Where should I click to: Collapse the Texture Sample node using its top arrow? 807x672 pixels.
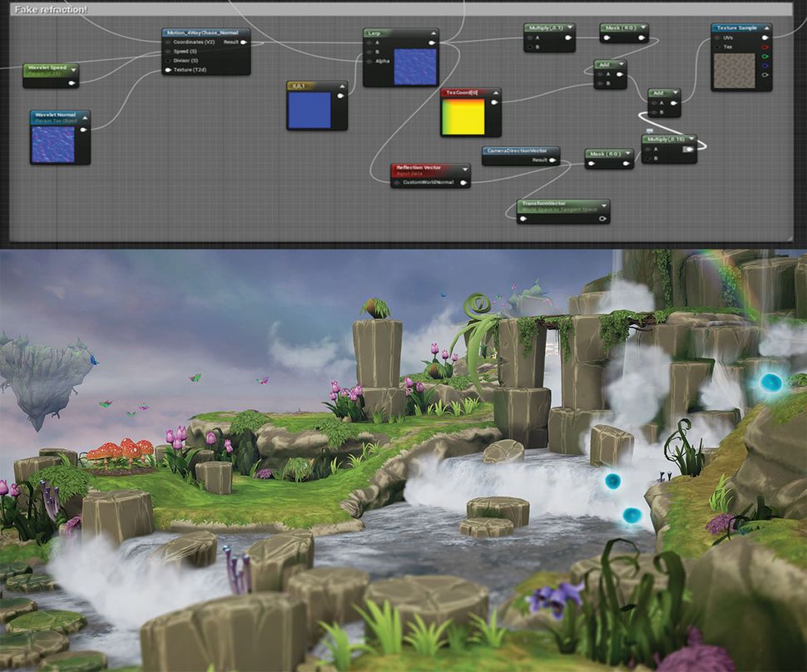[767, 27]
